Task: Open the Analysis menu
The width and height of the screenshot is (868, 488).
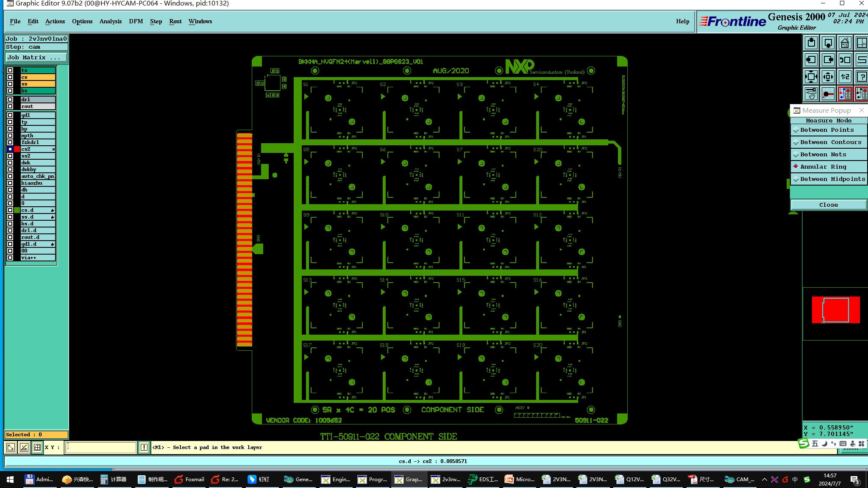Action: click(x=111, y=22)
